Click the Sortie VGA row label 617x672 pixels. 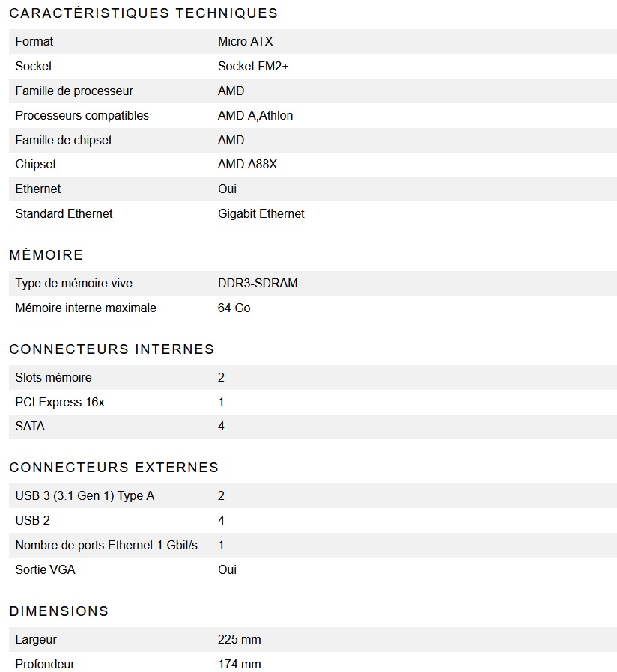pyautogui.click(x=45, y=570)
